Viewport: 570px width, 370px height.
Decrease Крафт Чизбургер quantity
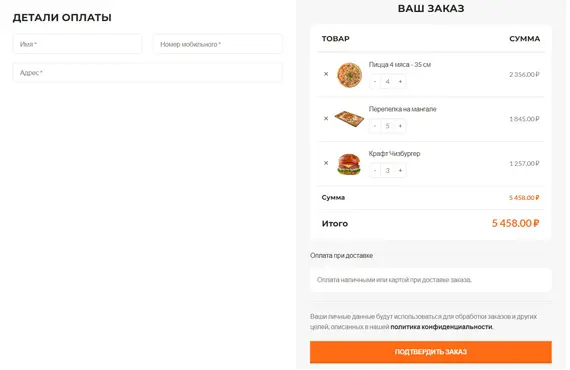point(375,170)
